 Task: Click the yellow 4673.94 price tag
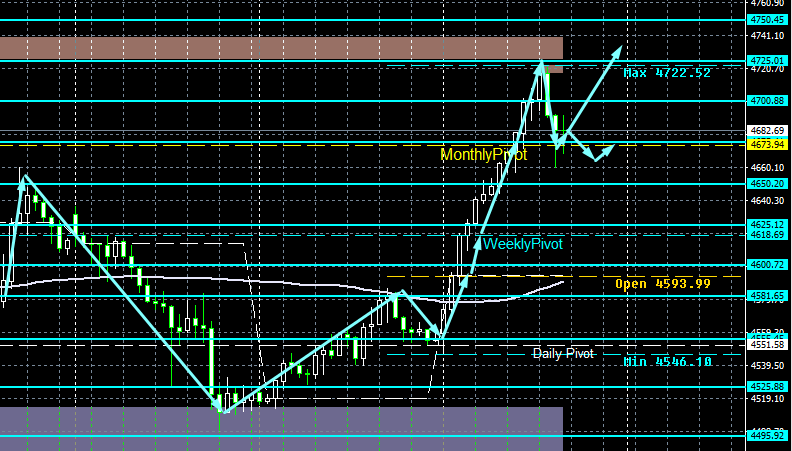(767, 144)
